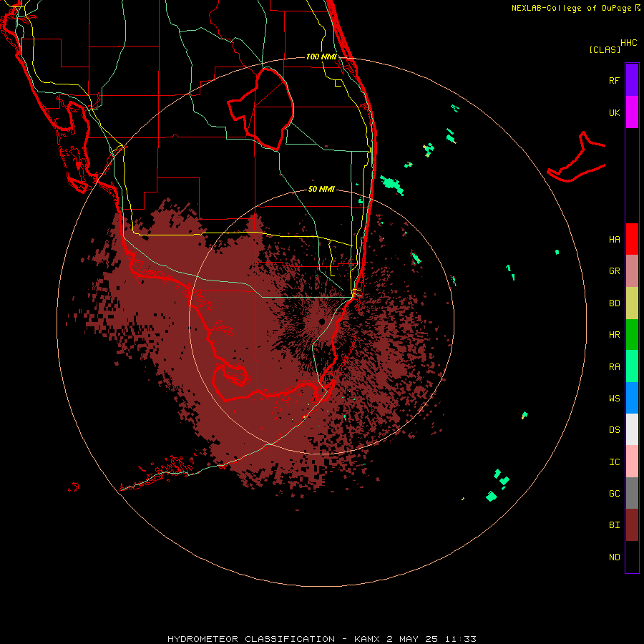Click the [CLAS] units label

[605, 49]
